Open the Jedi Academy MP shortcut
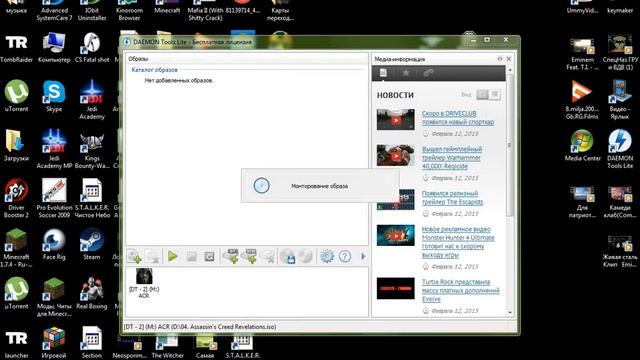Screen dimensions: 640x360 coord(54,149)
